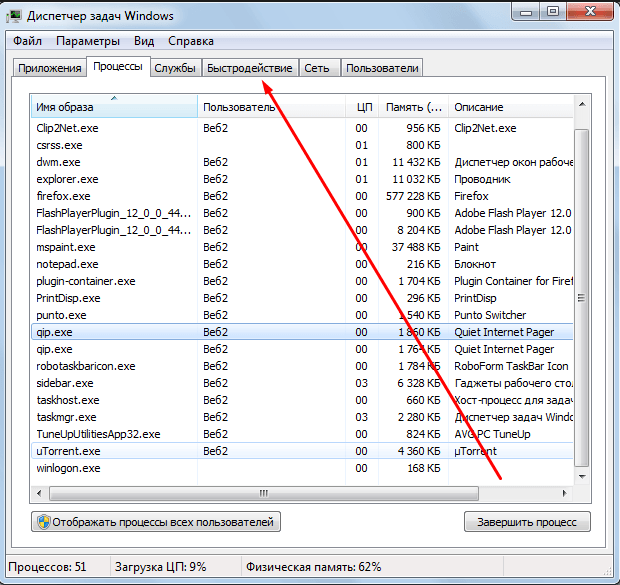Image resolution: width=620 pixels, height=585 pixels.
Task: Select the Clip2Net.exe process name
Action: pos(67,128)
